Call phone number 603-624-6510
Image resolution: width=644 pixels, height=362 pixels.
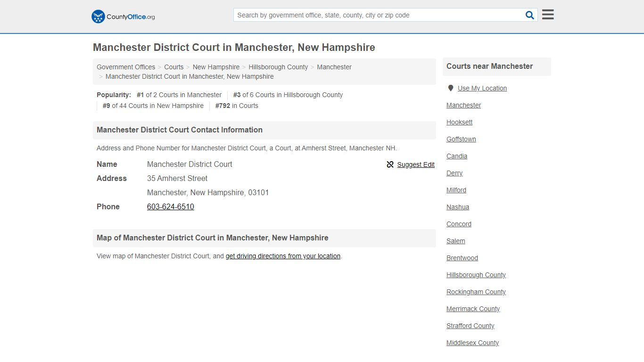[x=171, y=206]
